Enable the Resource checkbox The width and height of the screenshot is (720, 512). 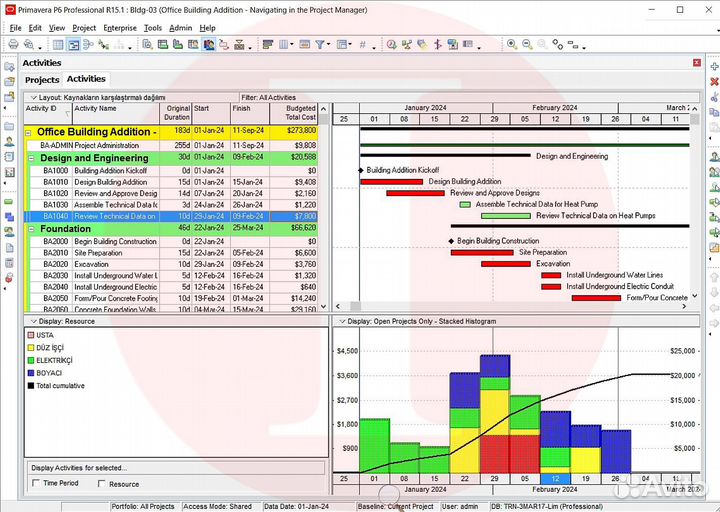(x=101, y=483)
